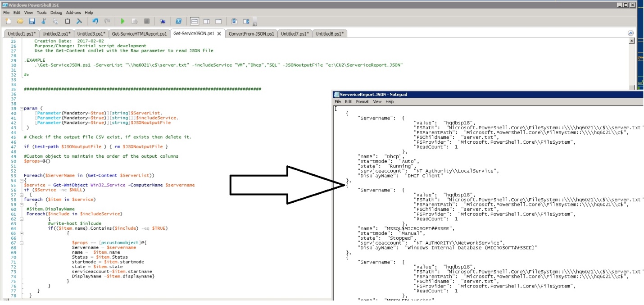The width and height of the screenshot is (644, 305).
Task: Save the script with the floppy disk icon
Action: [x=32, y=21]
